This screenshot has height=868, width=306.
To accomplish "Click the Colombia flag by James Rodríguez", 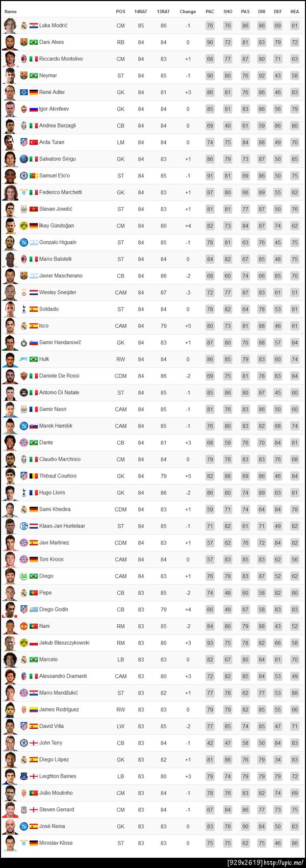I will pos(34,709).
